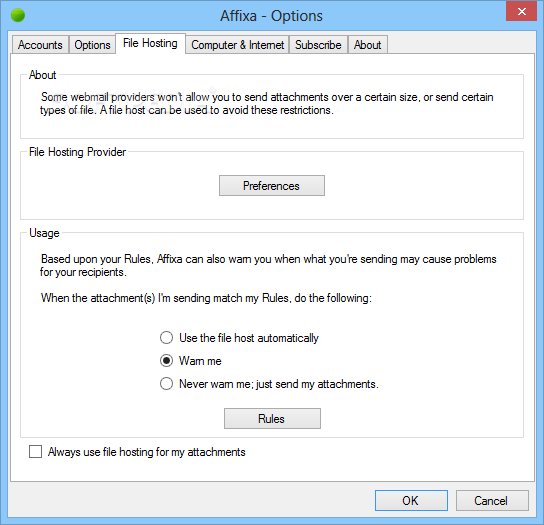Click the File Hosting Provider group label
Viewport: 544px width, 525px height.
(77, 152)
